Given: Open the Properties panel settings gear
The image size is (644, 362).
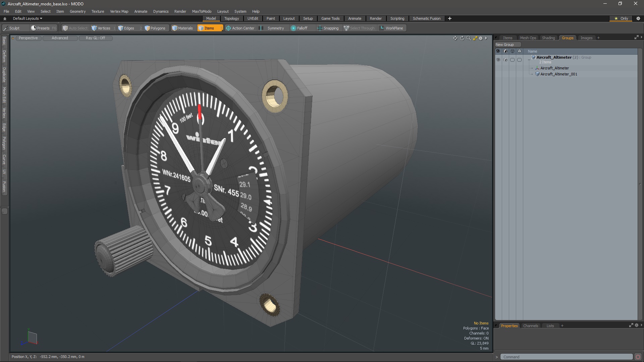Looking at the screenshot, I should pyautogui.click(x=637, y=325).
